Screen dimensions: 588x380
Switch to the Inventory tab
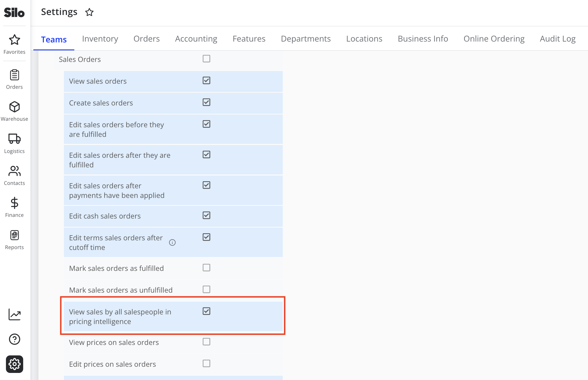100,38
